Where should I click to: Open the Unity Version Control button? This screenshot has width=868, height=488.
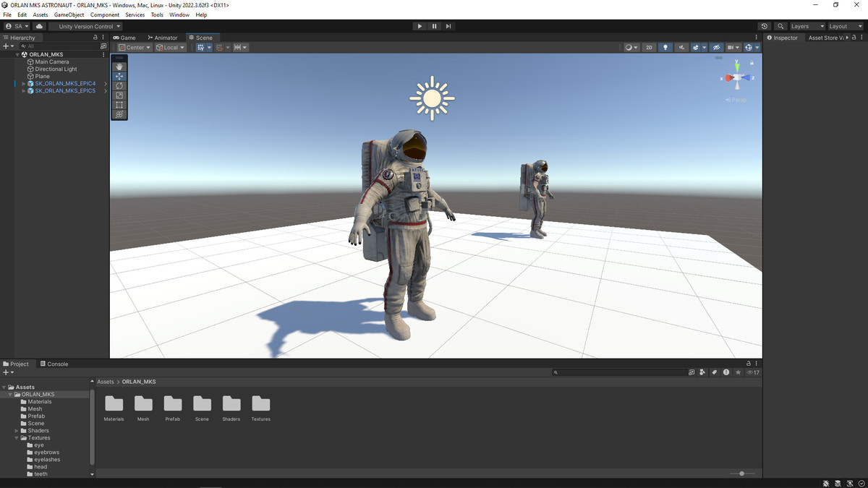85,26
